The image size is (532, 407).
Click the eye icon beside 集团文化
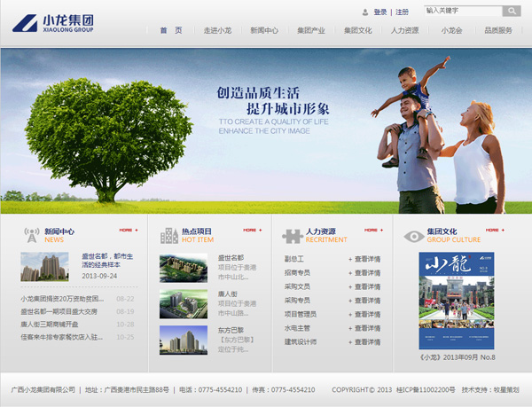[x=414, y=236]
